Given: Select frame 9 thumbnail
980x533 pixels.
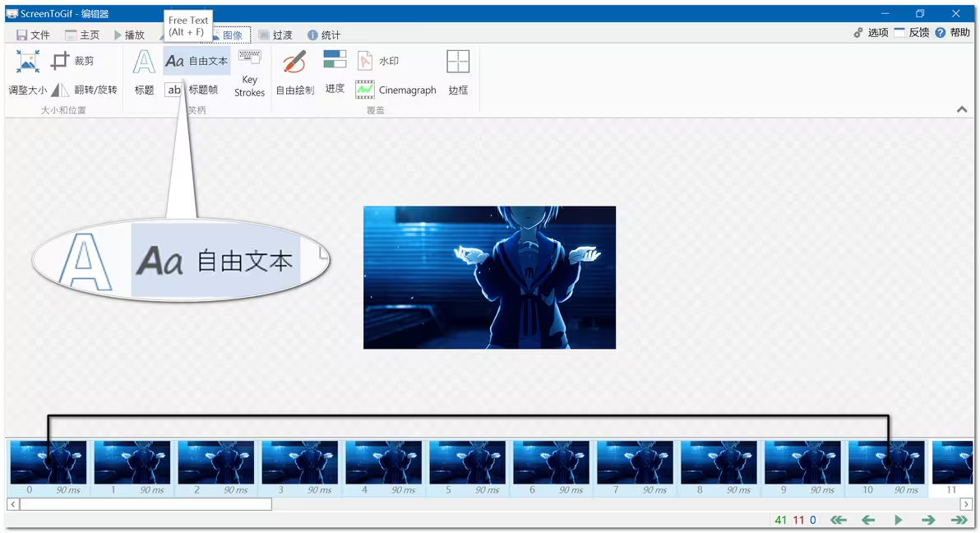Looking at the screenshot, I should [802, 468].
